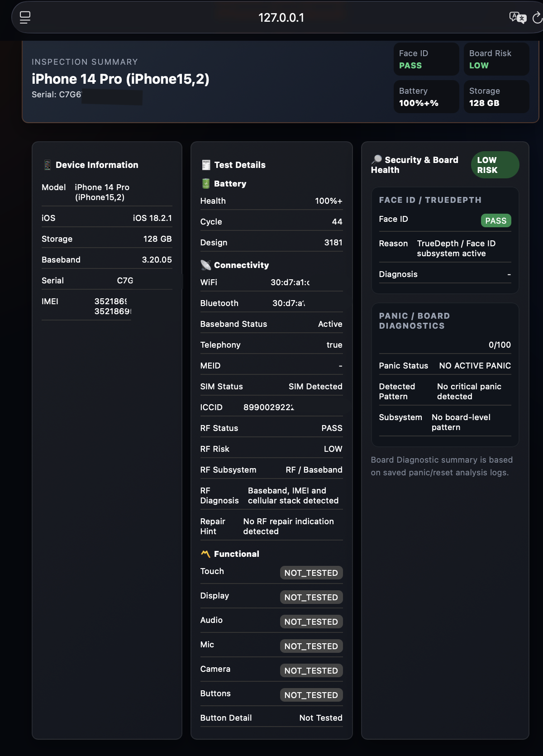The width and height of the screenshot is (543, 756).
Task: Click the 'NO ACTIVE PANIC' status
Action: (475, 365)
